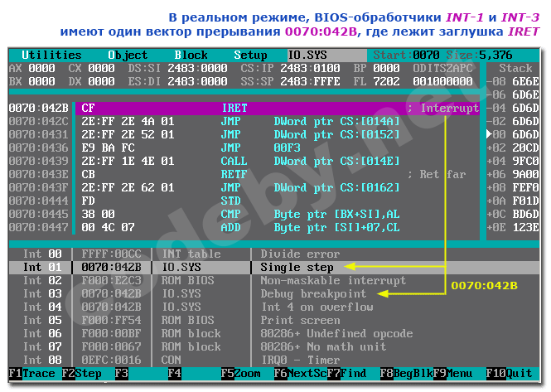Select Int 01 Single step row
Image resolution: width=551 pixels, height=392 pixels.
pyautogui.click(x=274, y=267)
